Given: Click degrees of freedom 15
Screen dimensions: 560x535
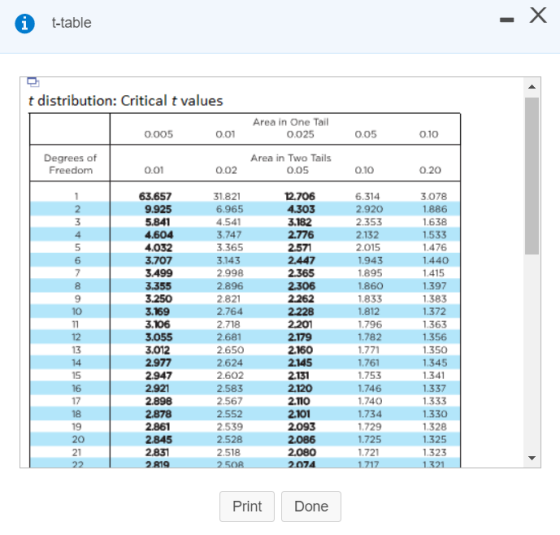Looking at the screenshot, I should point(76,376).
